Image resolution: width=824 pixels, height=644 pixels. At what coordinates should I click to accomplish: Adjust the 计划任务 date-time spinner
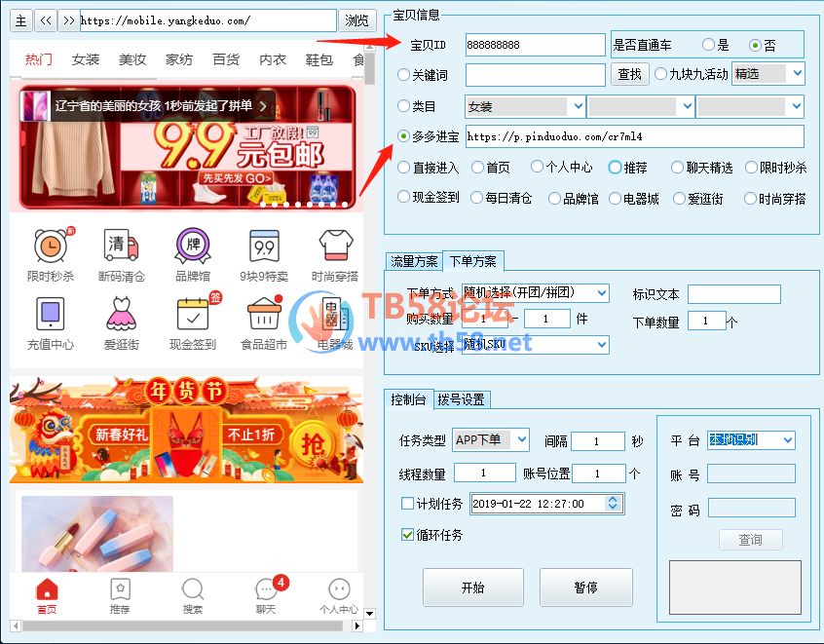coord(613,503)
